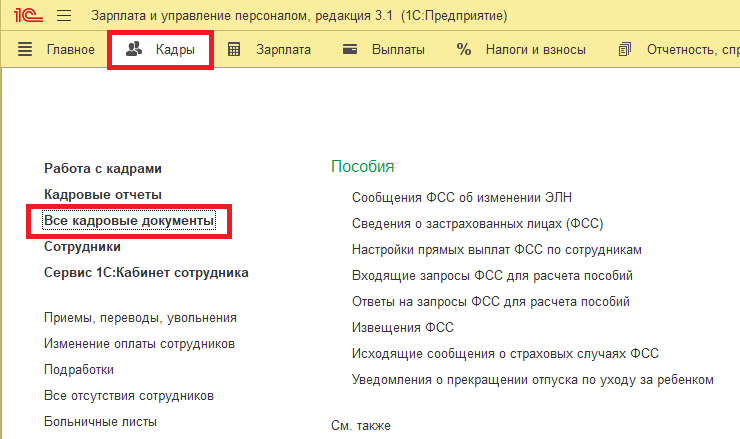Open Все кадровые документы
This screenshot has height=439, width=740.
129,220
